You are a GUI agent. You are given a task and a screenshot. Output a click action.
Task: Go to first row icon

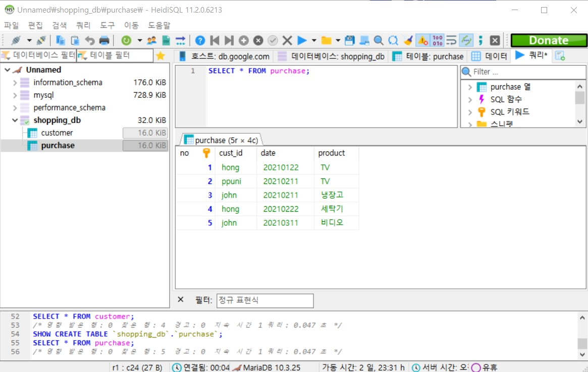point(215,40)
